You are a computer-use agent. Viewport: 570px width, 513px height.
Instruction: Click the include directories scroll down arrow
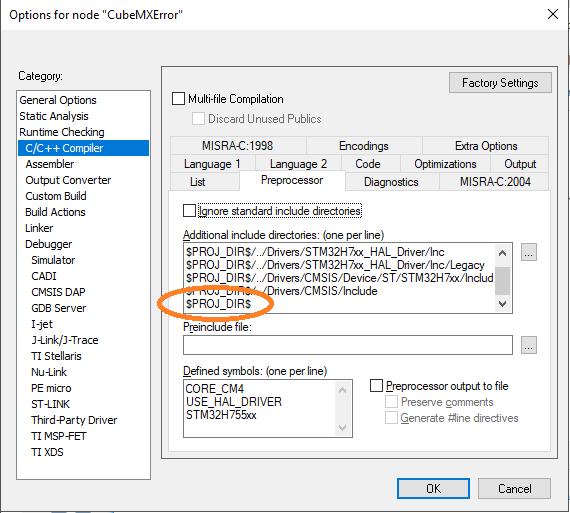click(503, 304)
